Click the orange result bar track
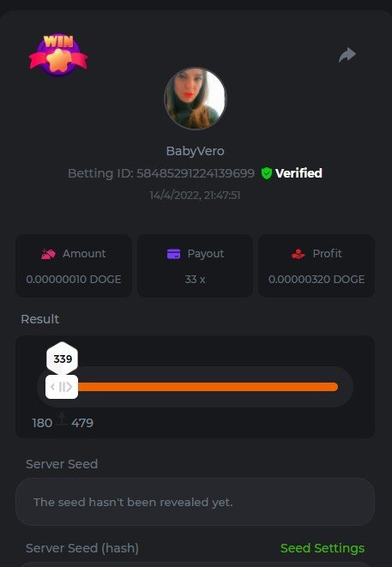 [208, 387]
